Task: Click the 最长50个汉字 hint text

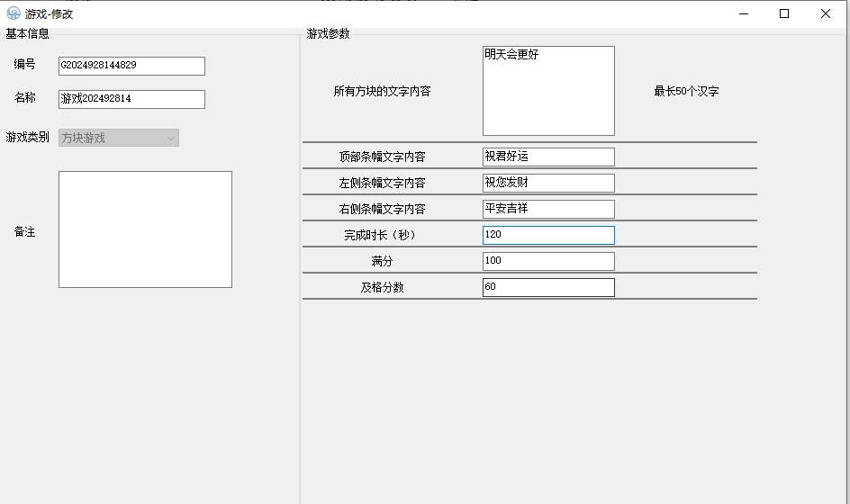Action: pos(686,91)
